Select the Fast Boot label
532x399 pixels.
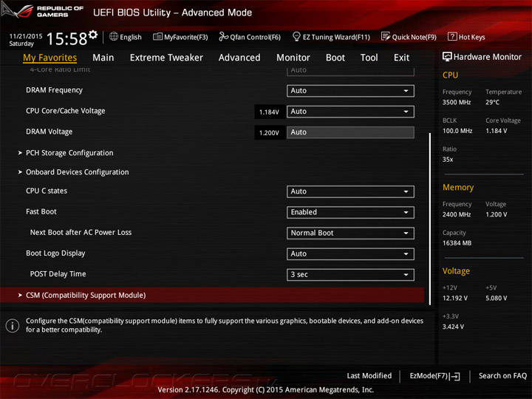[x=41, y=212]
